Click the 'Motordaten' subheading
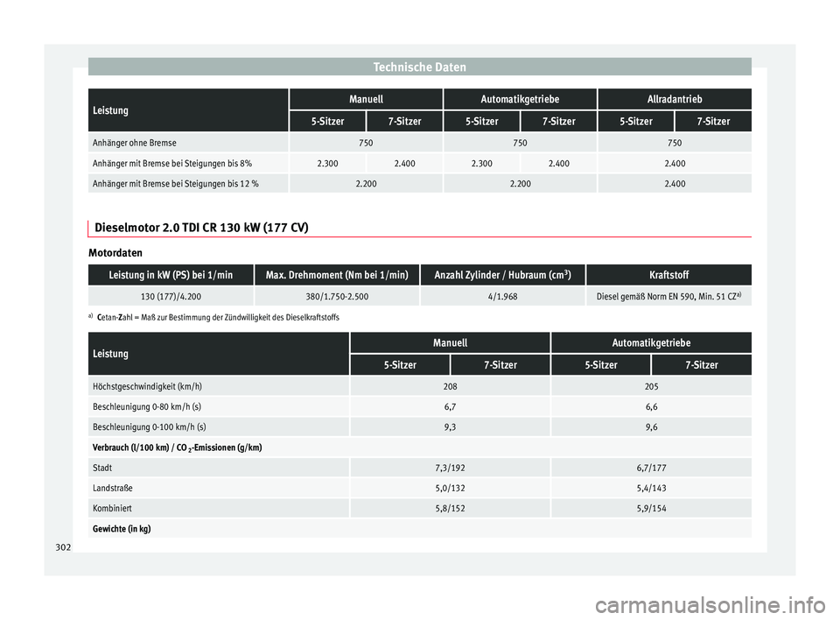Image resolution: width=840 pixels, height=620 pixels. (x=115, y=252)
